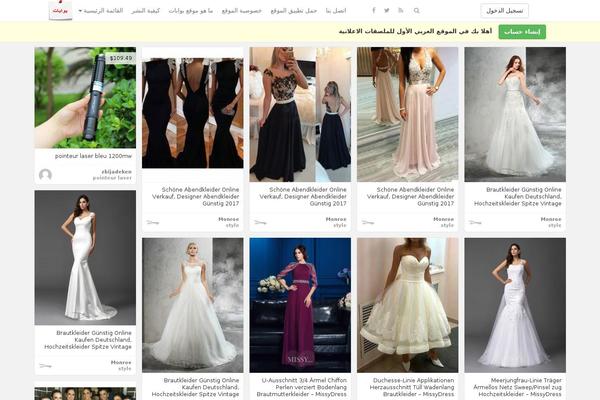Open the three black mermaid dresses image
Image resolution: width=600 pixels, height=400 pixels.
[192, 113]
